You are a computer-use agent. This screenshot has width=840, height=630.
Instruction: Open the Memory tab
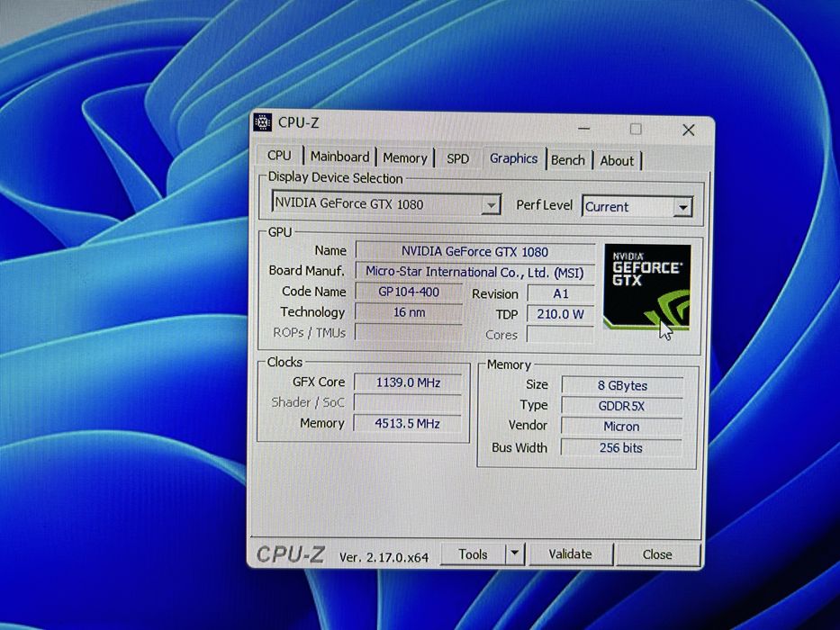tap(405, 157)
